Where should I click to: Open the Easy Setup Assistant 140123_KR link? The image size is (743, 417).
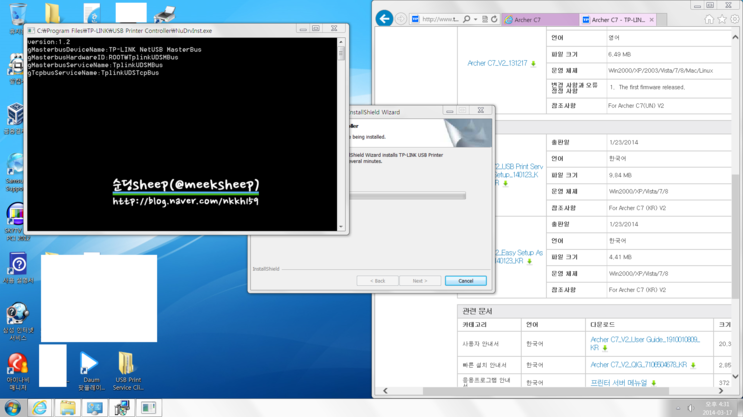click(x=519, y=257)
